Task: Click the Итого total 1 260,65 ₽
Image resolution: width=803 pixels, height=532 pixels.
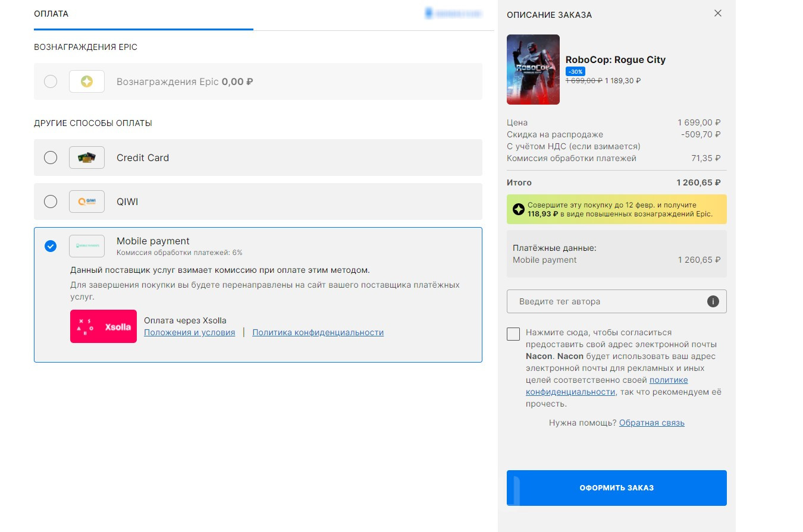Action: click(698, 182)
